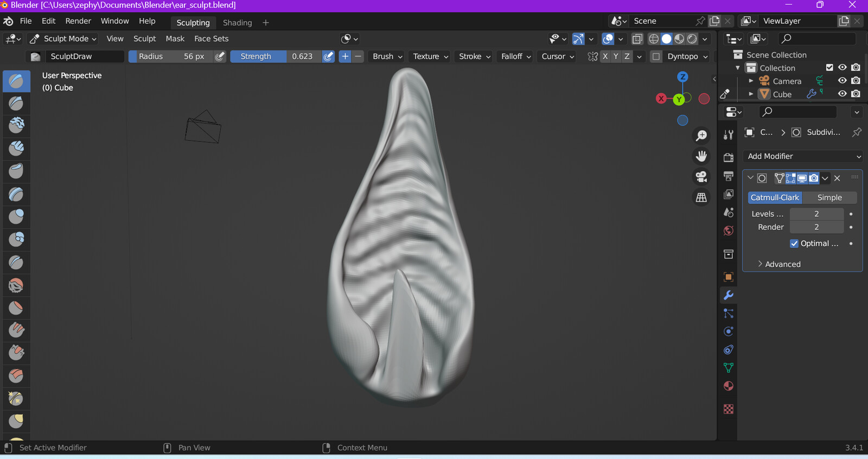Select the Clay sculpt brush
Screen dimensions: 868x459
tap(16, 125)
